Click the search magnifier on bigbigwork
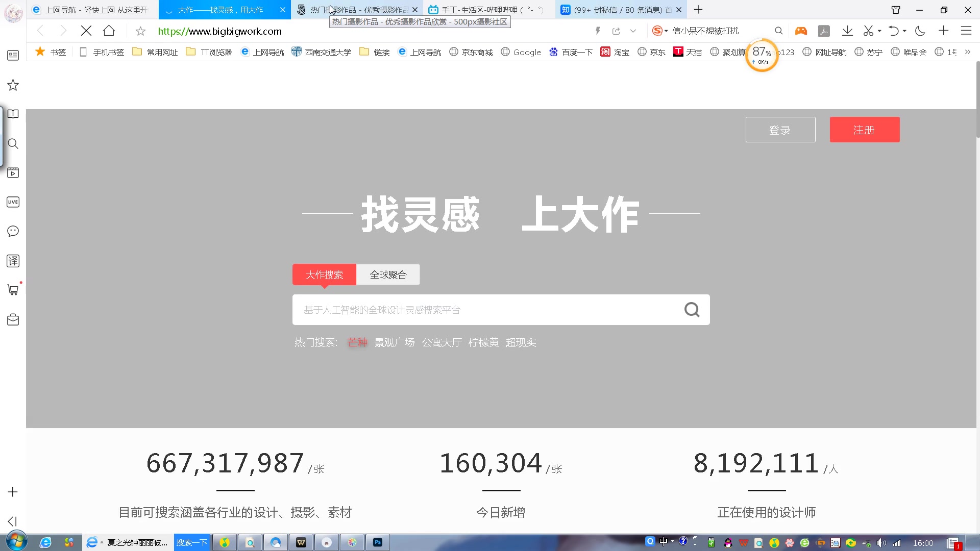The image size is (980, 551). point(692,310)
